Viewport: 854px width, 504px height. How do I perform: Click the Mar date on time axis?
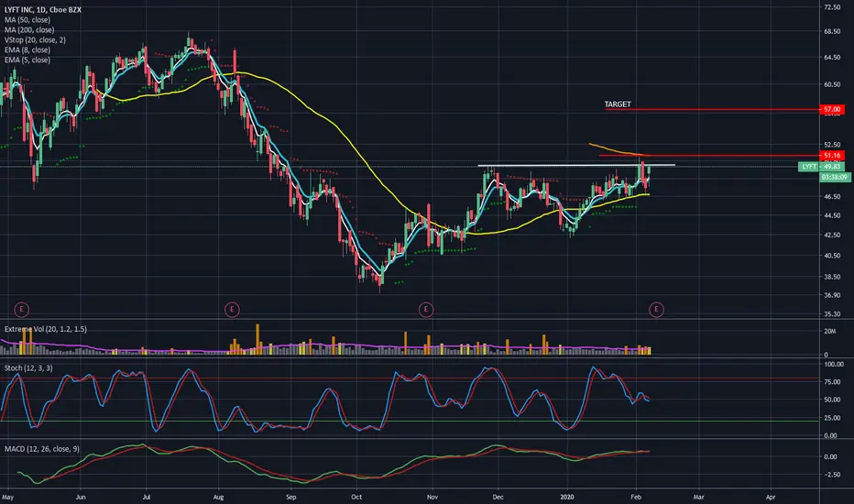(x=698, y=497)
